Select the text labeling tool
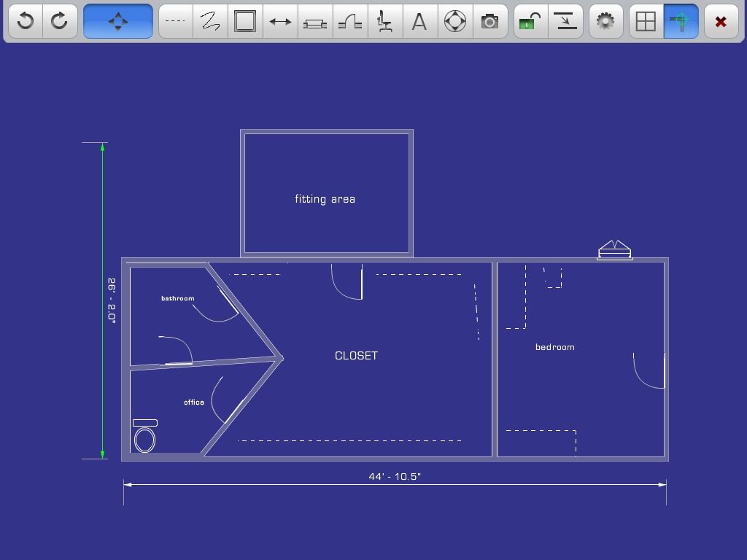This screenshot has height=560, width=747. (x=419, y=21)
